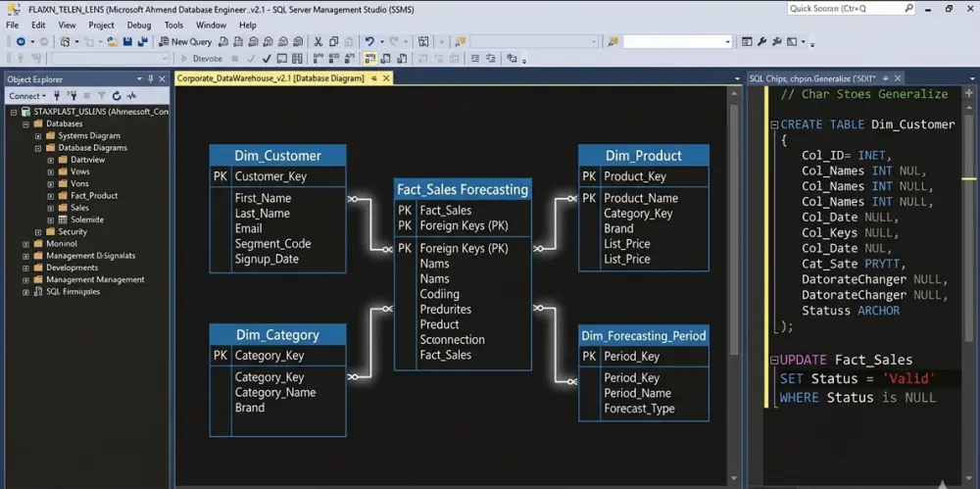Select the Fact_Sales Forecasting table header
Viewport: 980px width, 489px height.
[464, 189]
